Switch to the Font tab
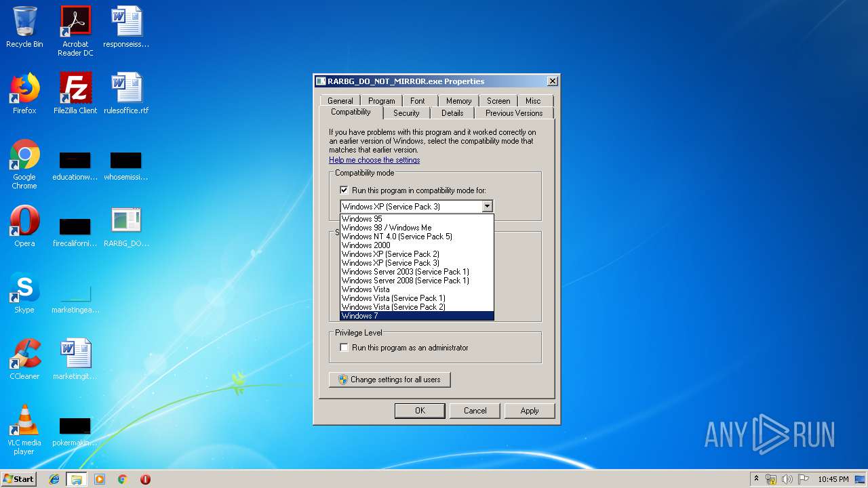The width and height of the screenshot is (868, 488). pos(418,101)
